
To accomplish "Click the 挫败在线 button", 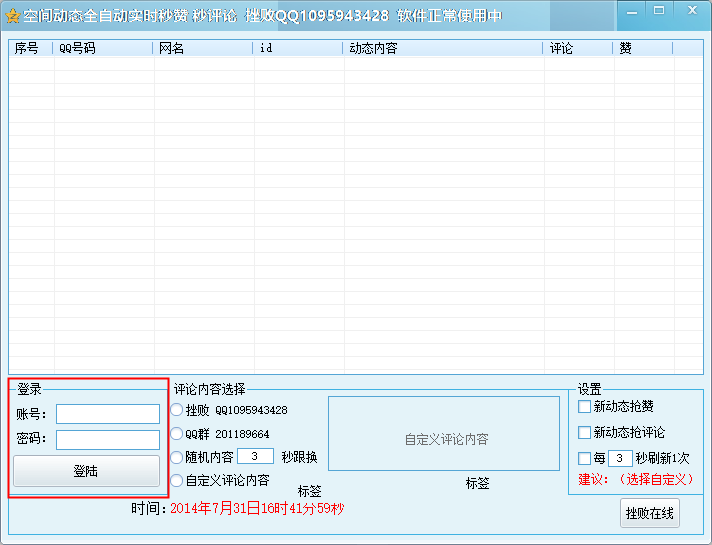I will pyautogui.click(x=650, y=513).
